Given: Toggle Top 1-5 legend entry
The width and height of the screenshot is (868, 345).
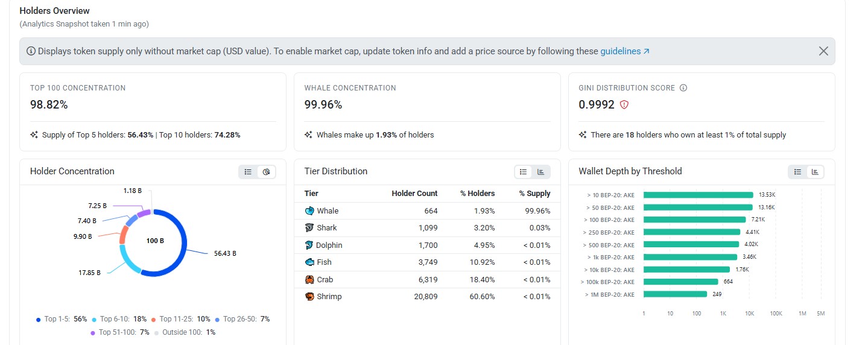Looking at the screenshot, I should click(x=62, y=319).
